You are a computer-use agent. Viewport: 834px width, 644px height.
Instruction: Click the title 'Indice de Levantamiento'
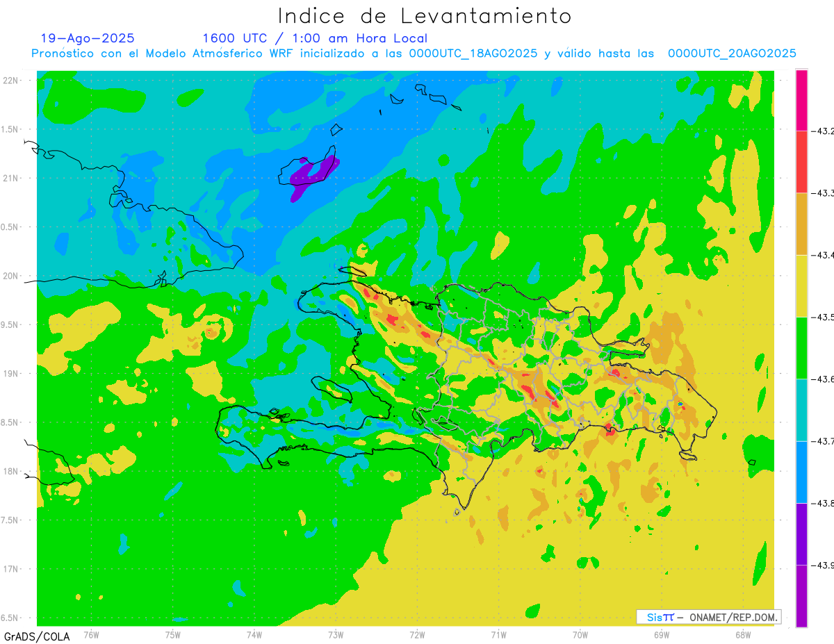425,16
